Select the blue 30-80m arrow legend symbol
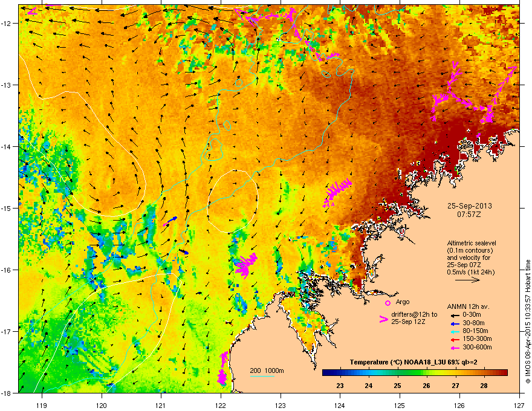 coord(455,323)
